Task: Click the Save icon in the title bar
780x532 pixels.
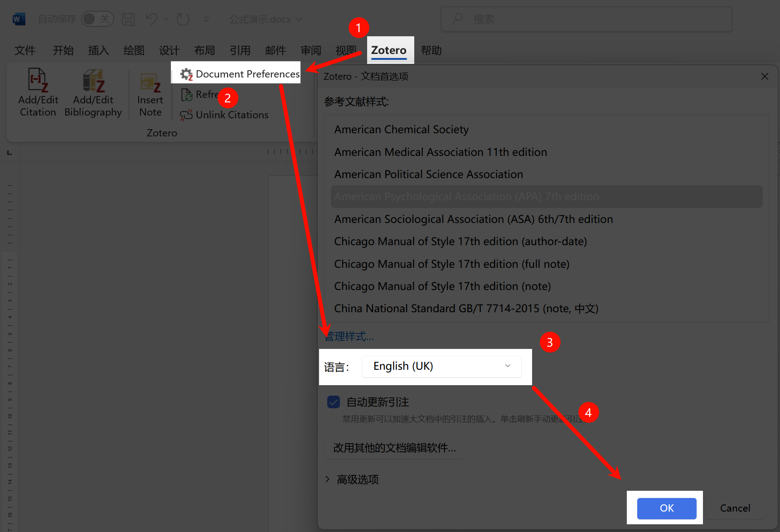Action: click(128, 19)
